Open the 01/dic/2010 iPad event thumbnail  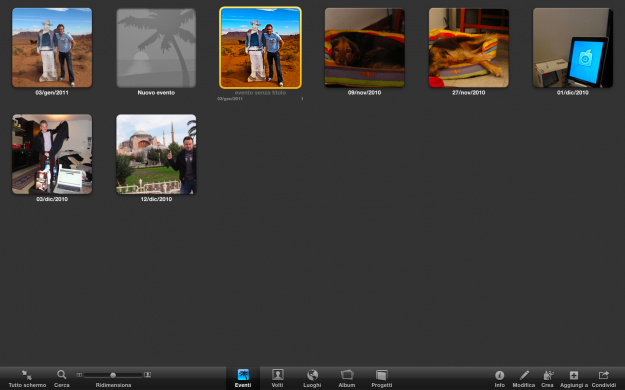(573, 48)
